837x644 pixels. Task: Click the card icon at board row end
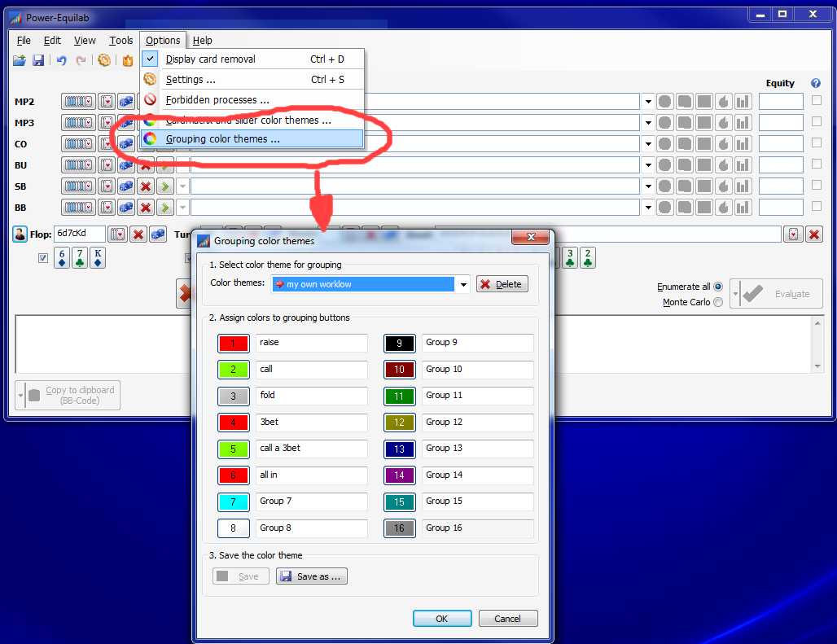pyautogui.click(x=793, y=234)
